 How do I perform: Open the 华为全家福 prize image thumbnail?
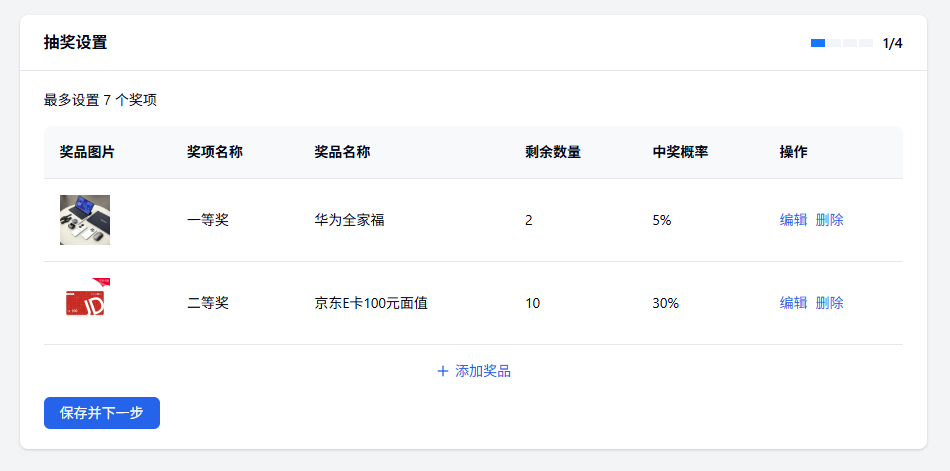[x=85, y=220]
